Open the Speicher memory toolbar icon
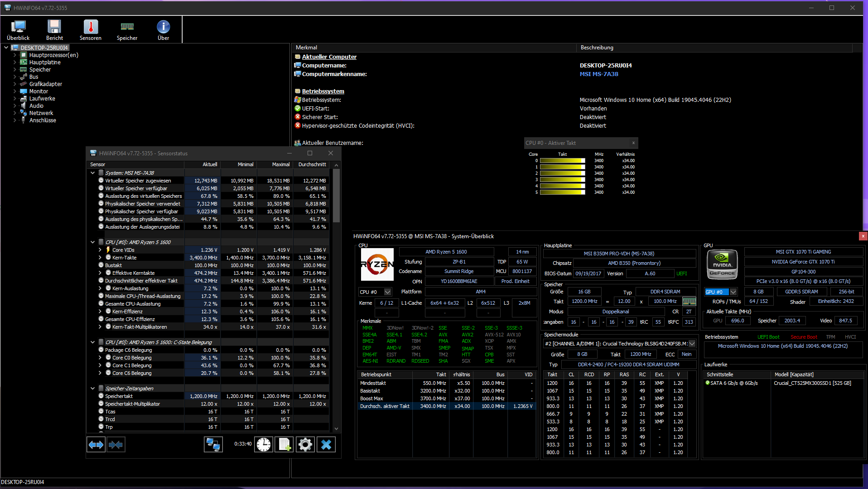This screenshot has width=868, height=489. point(127,30)
